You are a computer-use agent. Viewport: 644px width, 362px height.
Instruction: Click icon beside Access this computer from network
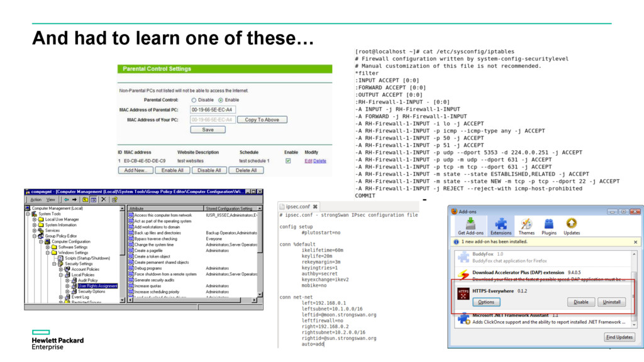(131, 215)
